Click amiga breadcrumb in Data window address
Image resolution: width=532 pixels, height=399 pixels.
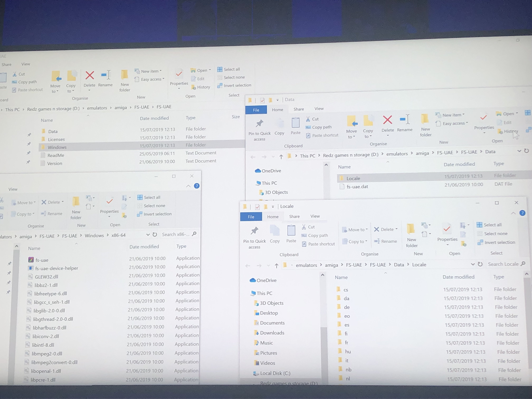tap(422, 153)
